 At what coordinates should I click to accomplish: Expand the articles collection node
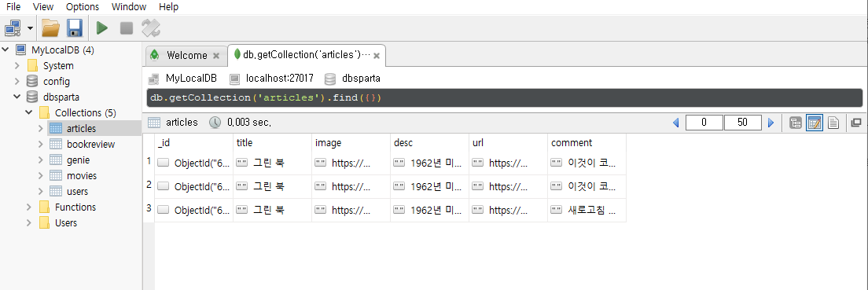click(x=40, y=128)
